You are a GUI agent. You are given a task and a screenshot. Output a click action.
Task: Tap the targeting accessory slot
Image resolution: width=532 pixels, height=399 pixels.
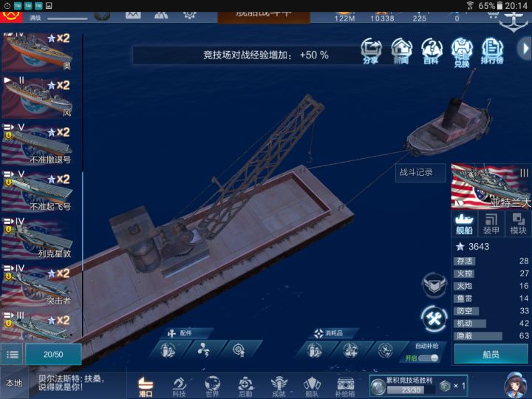click(240, 349)
